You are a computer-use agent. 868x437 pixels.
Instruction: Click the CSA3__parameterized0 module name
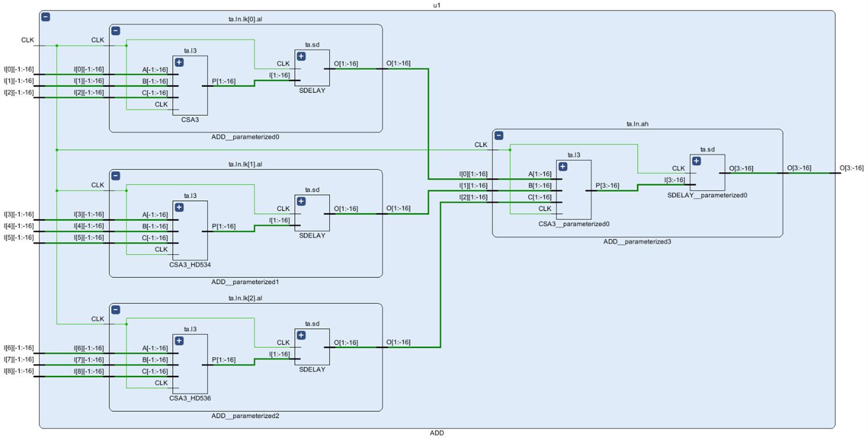[x=574, y=224]
